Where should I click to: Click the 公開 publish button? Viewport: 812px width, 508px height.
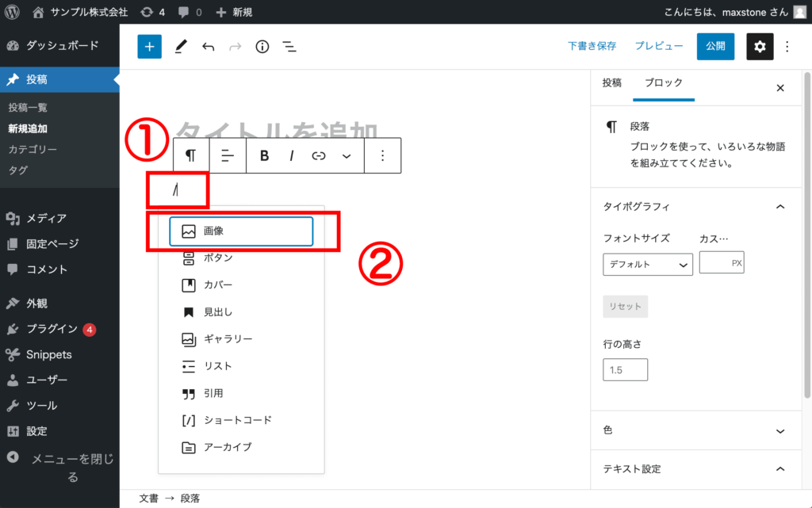(715, 46)
